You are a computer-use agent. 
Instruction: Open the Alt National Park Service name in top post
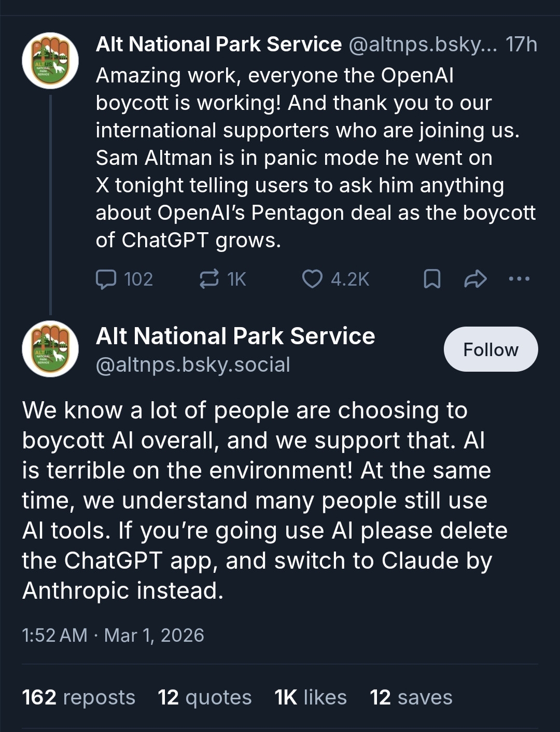click(x=219, y=45)
